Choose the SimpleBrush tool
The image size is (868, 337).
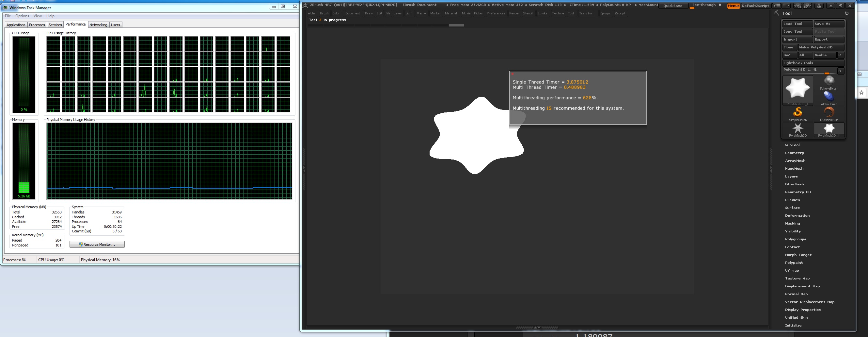(x=797, y=112)
